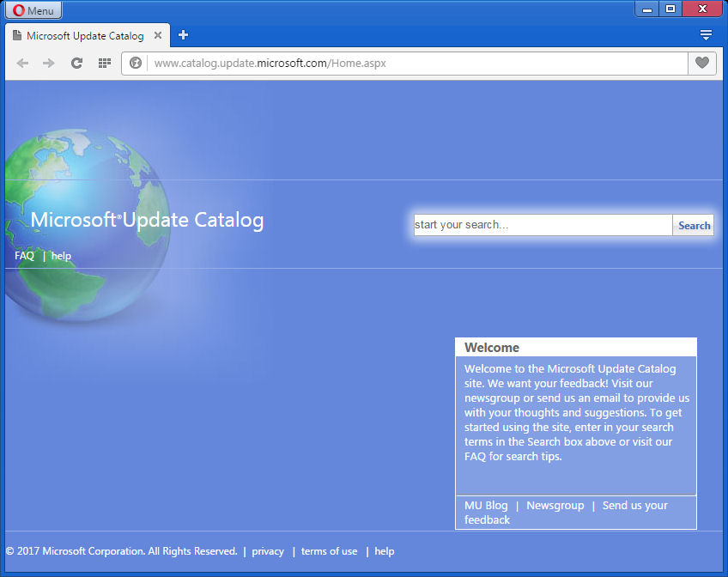Click the site info globe icon in address bar
Viewport: 728px width, 577px height.
click(136, 63)
